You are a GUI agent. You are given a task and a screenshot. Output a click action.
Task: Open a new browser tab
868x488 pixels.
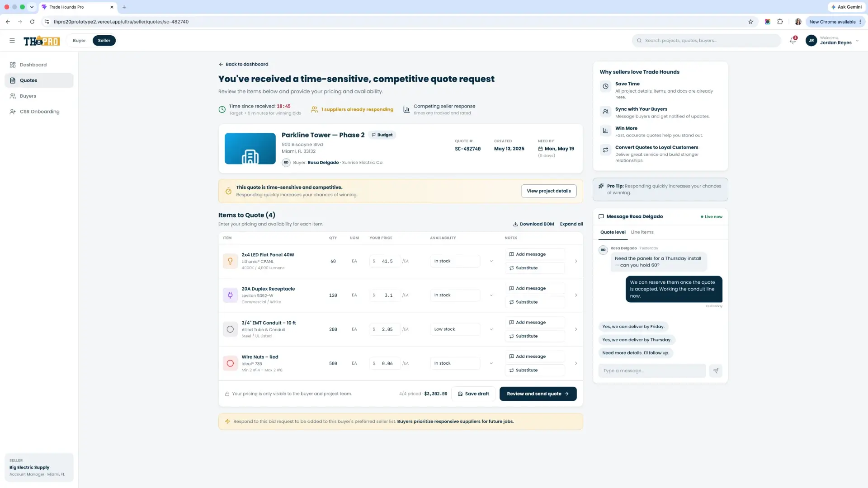124,7
